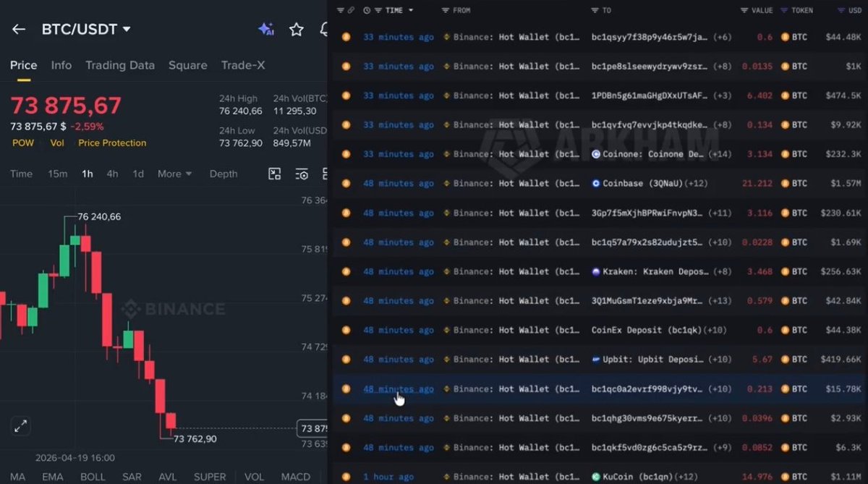Screen dimensions: 868x484
Task: Enable the SAR indicator
Action: [x=132, y=477]
